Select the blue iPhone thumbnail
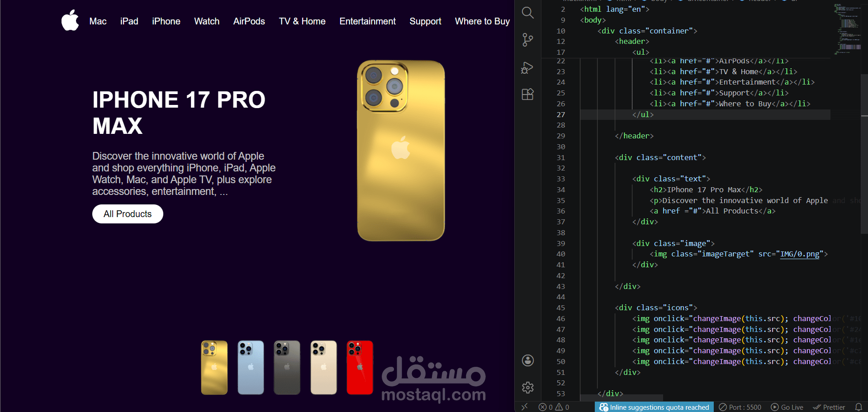The height and width of the screenshot is (412, 868). point(251,368)
